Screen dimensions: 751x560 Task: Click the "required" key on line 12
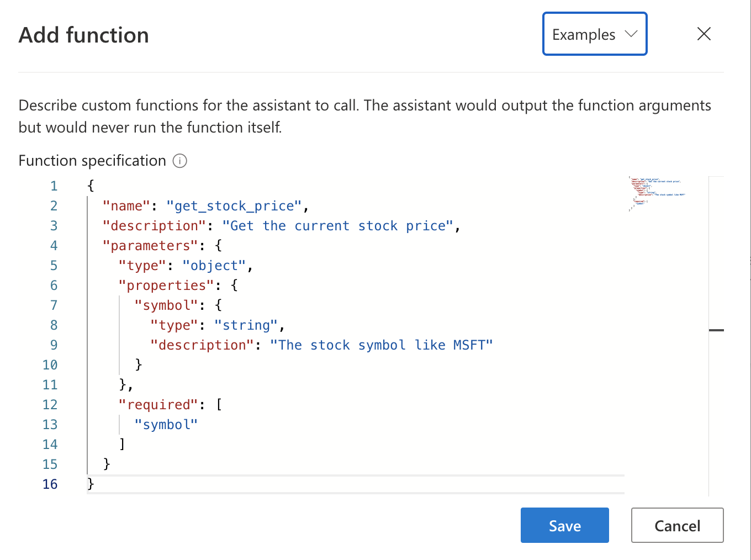158,405
